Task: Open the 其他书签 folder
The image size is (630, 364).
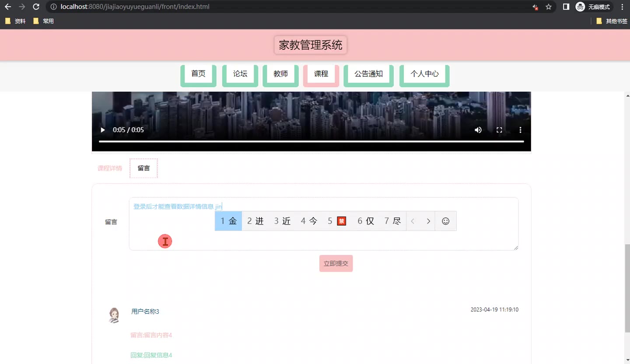Action: [x=612, y=21]
